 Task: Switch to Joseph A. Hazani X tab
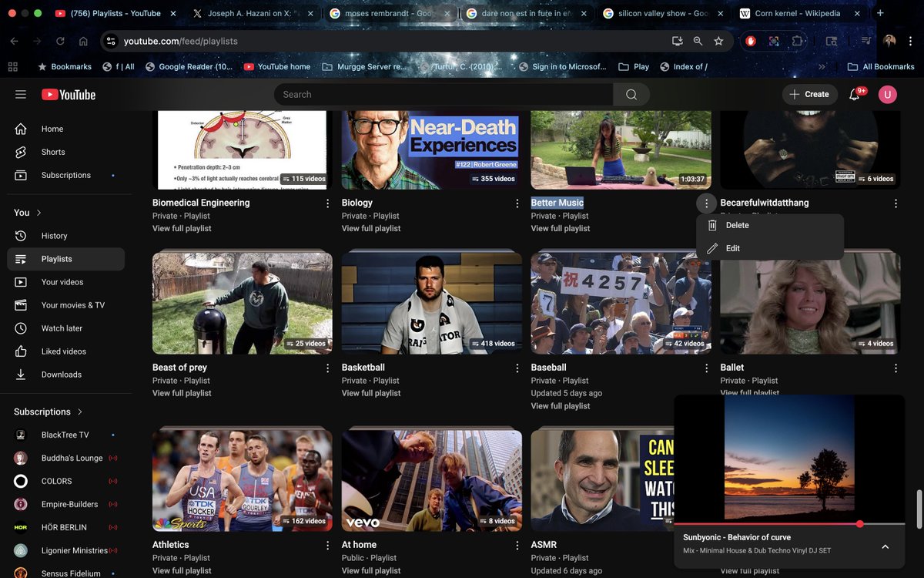point(254,13)
